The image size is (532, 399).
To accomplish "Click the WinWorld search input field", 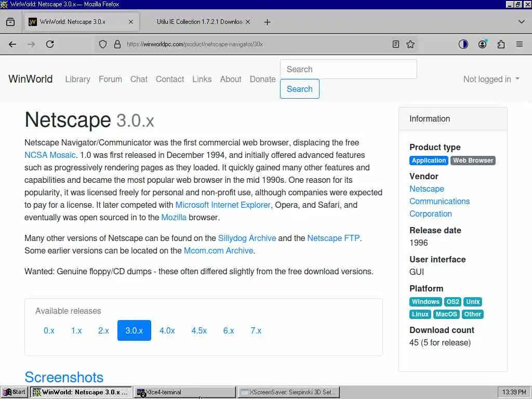I will 349,69.
